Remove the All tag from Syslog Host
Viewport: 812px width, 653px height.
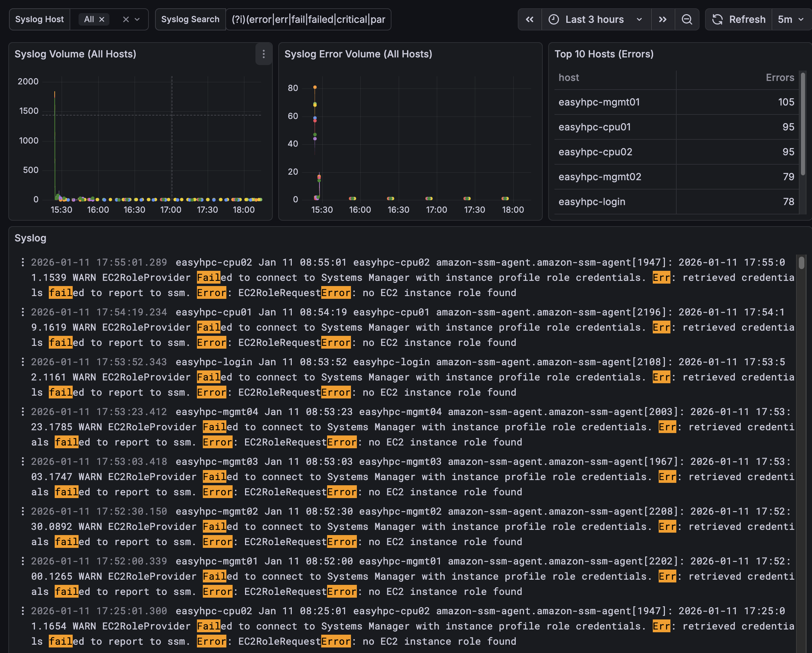[x=102, y=20]
